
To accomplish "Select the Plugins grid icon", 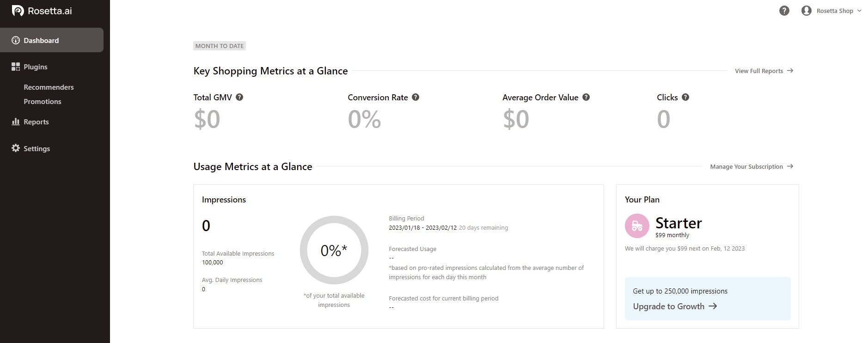I will coord(15,67).
